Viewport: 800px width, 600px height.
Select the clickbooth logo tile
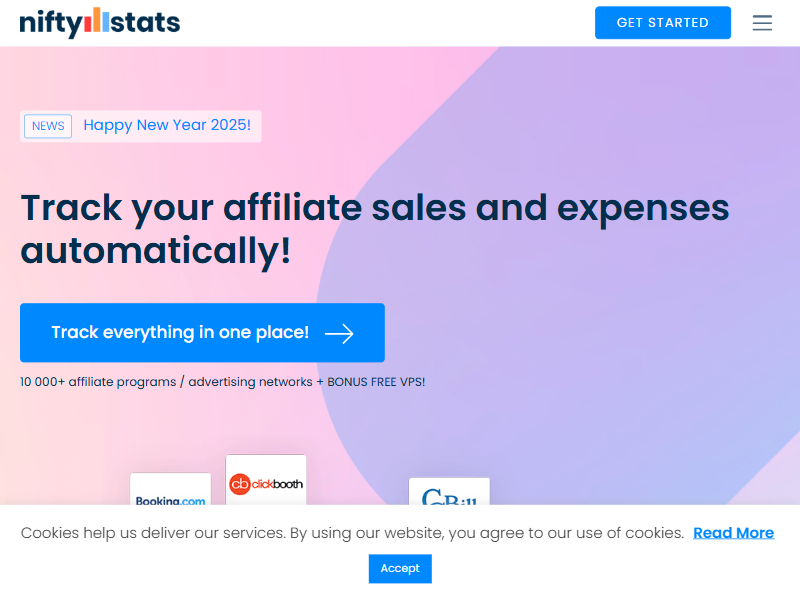[x=266, y=481]
